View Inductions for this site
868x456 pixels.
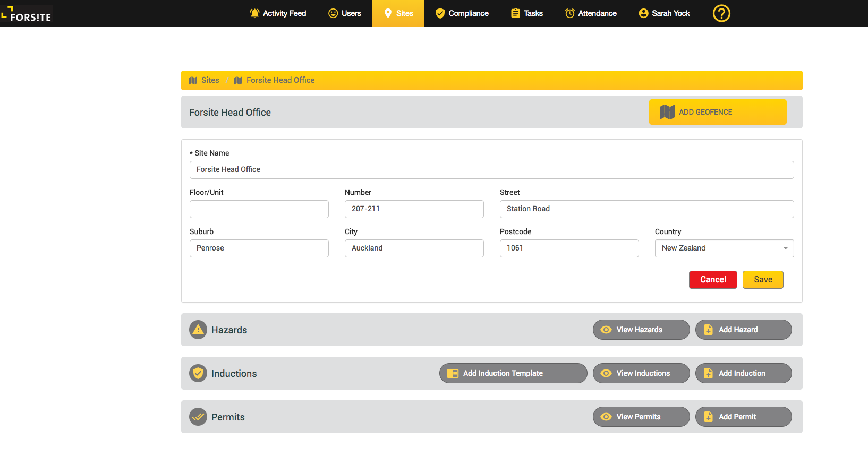(641, 373)
